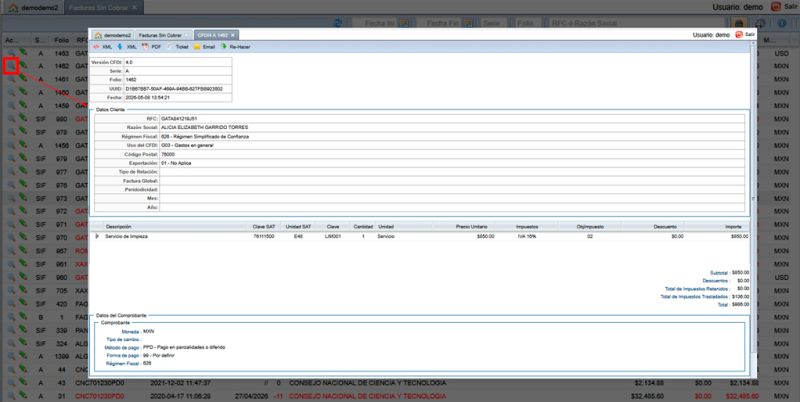Click the RFC value GATA841216J51
800x402 pixels.
click(x=179, y=118)
